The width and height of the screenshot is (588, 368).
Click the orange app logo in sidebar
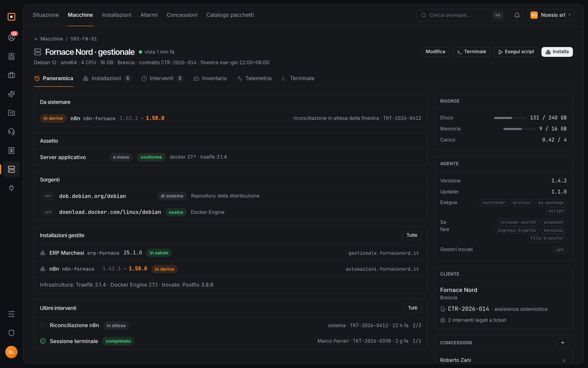pos(11,17)
